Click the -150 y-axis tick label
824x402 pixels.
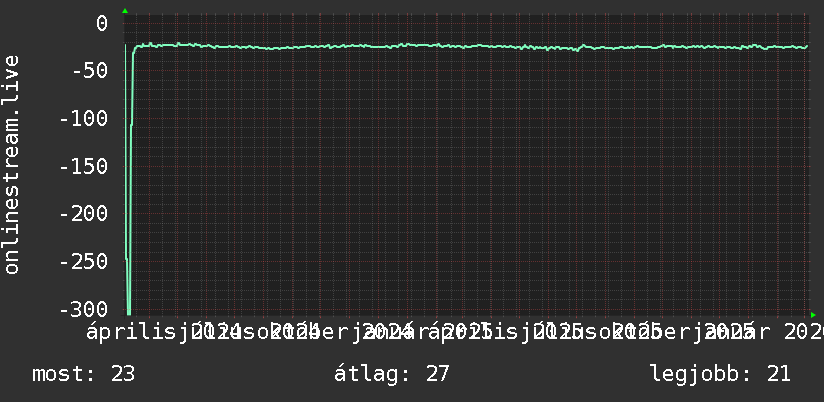pyautogui.click(x=84, y=167)
